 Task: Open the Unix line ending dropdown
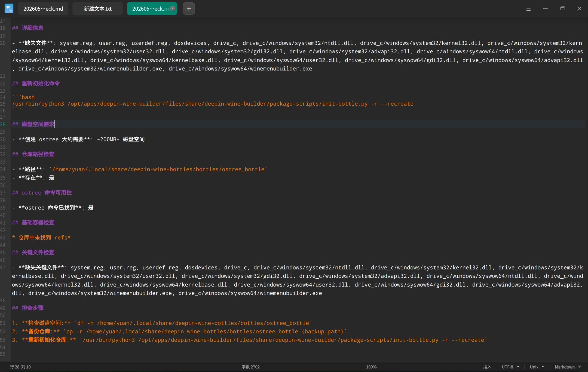click(x=537, y=367)
